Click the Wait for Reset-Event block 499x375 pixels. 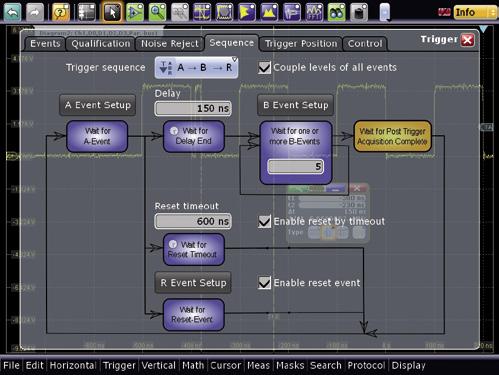[194, 315]
